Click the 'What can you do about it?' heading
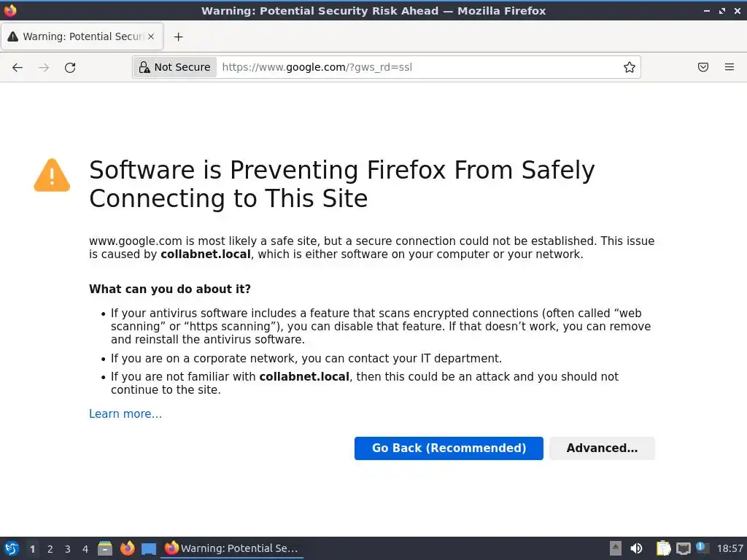This screenshot has width=747, height=560. coord(169,289)
